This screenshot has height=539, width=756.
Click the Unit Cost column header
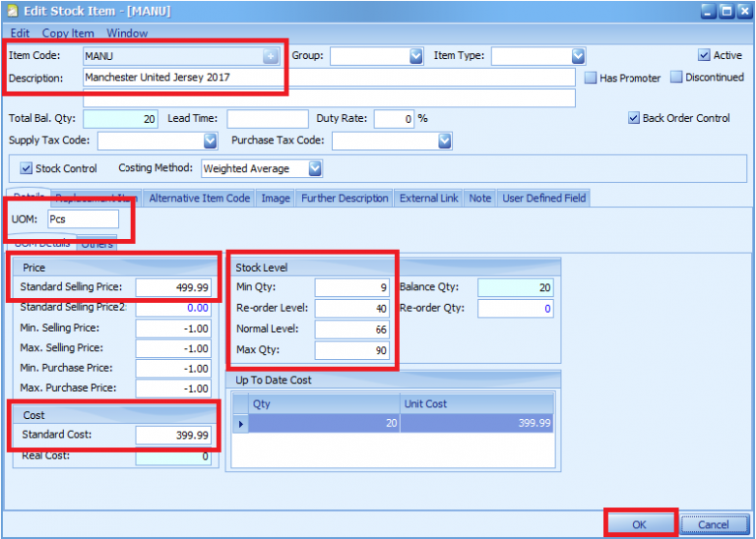(x=476, y=404)
